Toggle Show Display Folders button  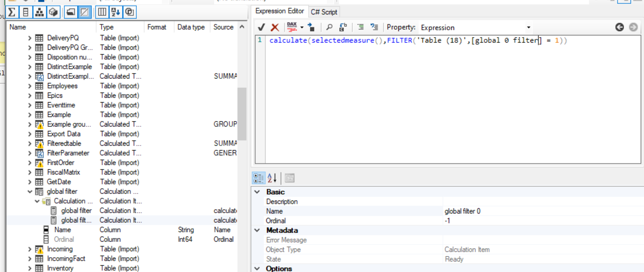point(71,12)
